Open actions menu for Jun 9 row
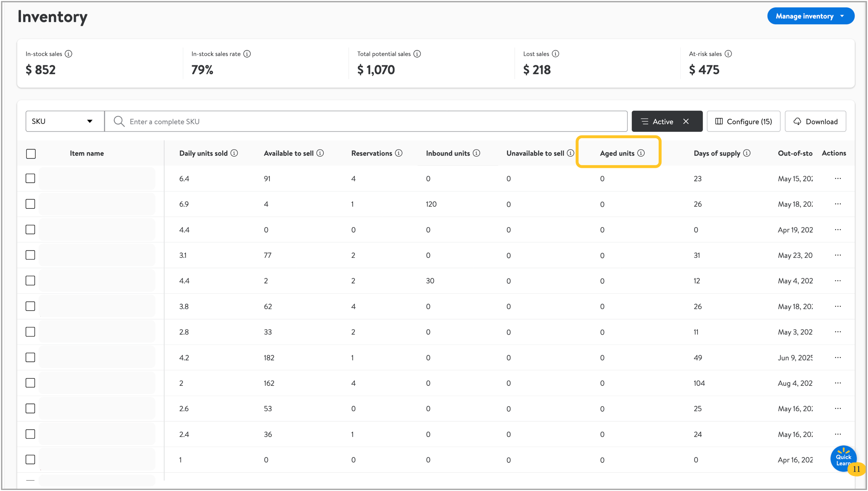The image size is (868, 491). tap(838, 357)
